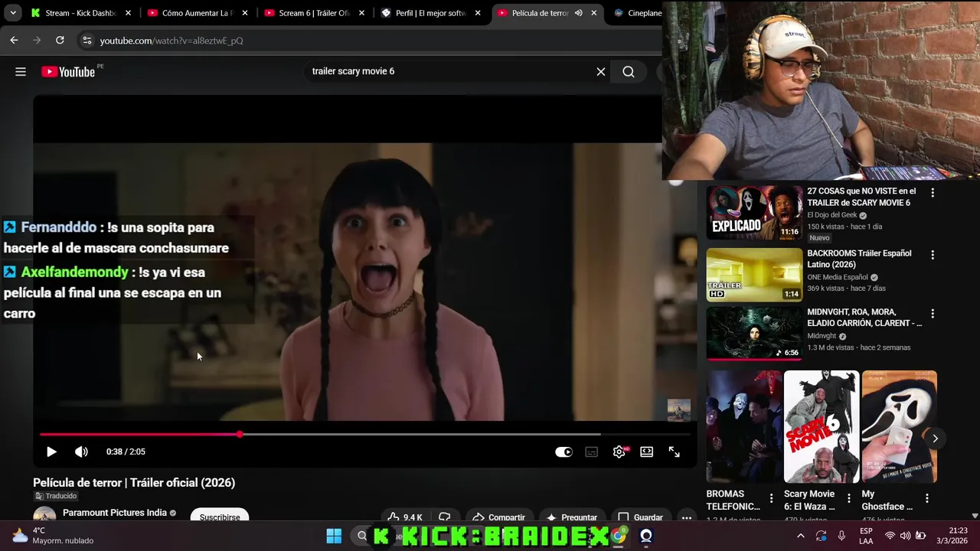Switch to theater mode
This screenshot has height=551, width=980.
[x=647, y=452]
